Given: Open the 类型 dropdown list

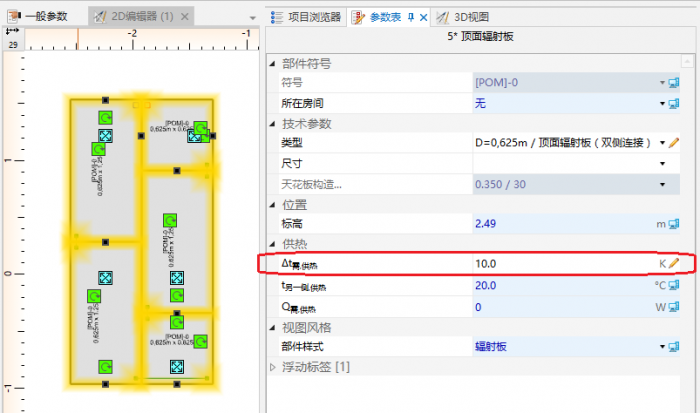Looking at the screenshot, I should pyautogui.click(x=661, y=143).
